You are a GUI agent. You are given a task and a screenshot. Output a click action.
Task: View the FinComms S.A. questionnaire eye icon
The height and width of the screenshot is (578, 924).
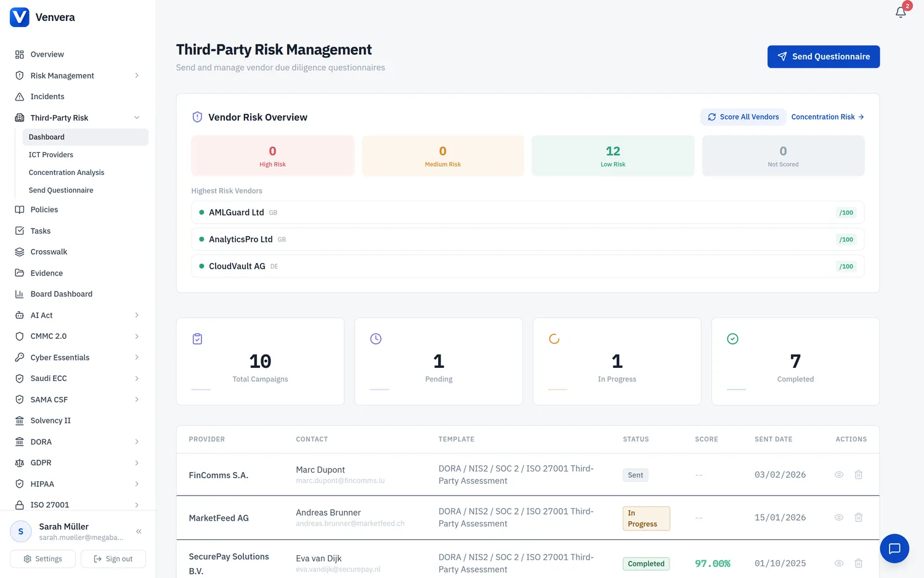(839, 474)
